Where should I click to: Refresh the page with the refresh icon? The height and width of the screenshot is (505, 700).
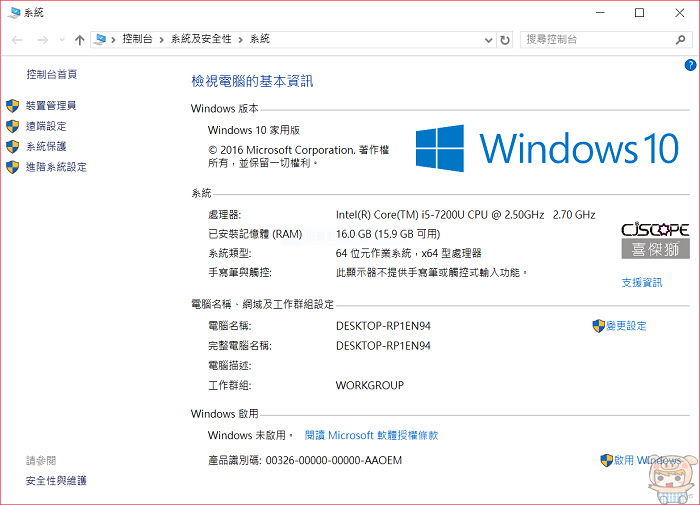click(505, 40)
